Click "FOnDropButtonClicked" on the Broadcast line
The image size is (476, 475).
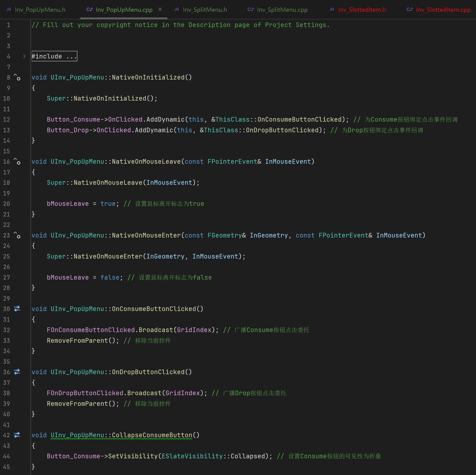pos(85,393)
